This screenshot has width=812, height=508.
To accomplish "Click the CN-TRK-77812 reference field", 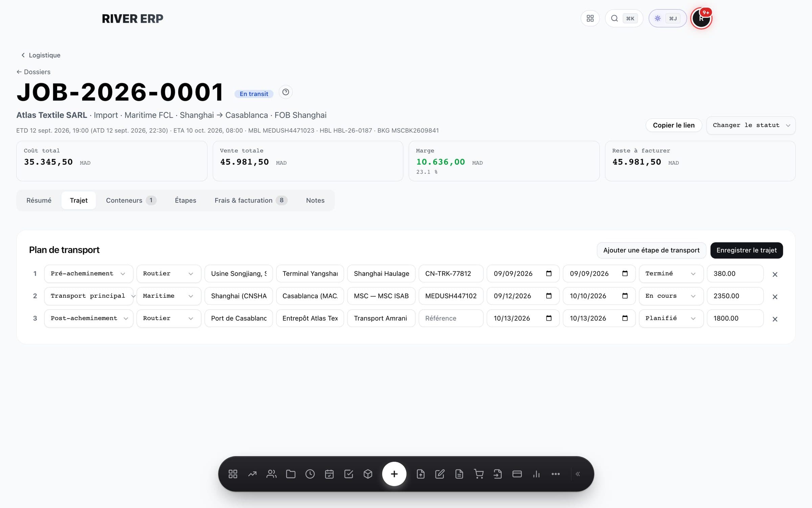I will [451, 274].
